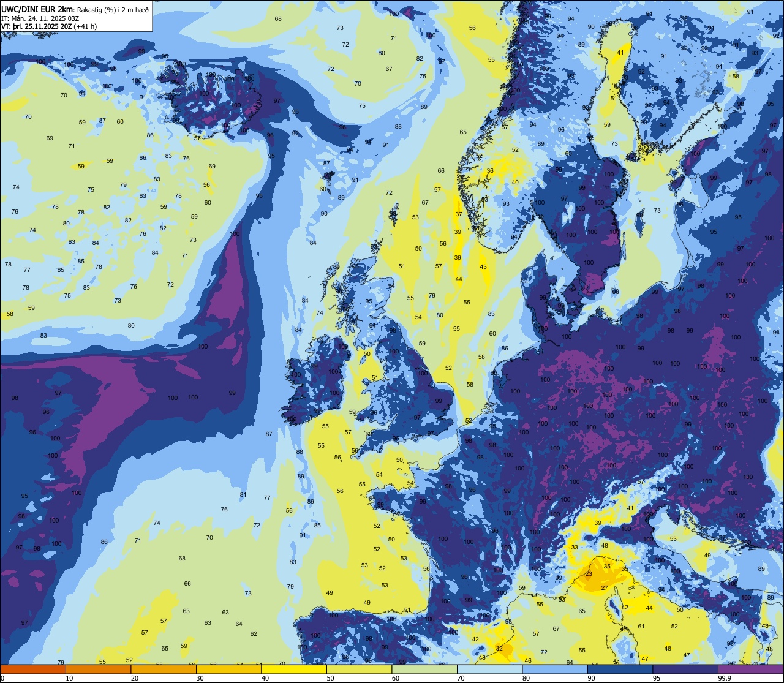
Task: Click the orange 10–20 legend swatch
Action: pos(99,669)
